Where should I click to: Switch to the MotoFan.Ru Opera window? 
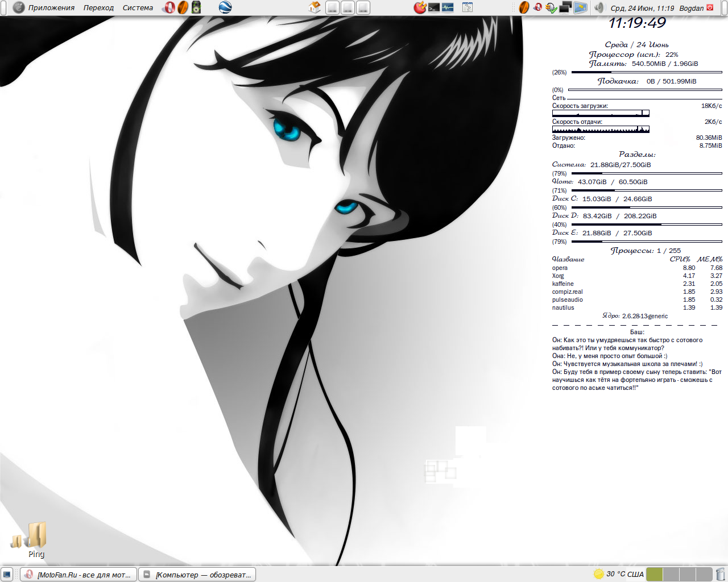(x=78, y=575)
